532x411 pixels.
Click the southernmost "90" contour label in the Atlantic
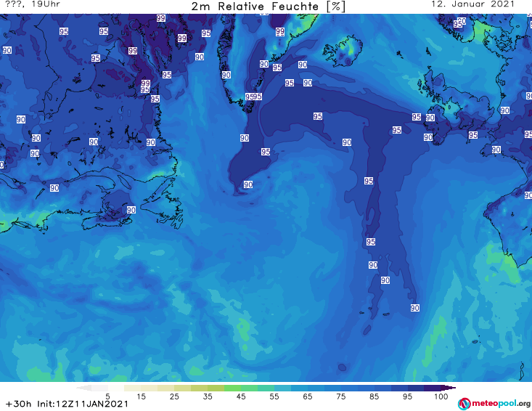pyautogui.click(x=415, y=308)
